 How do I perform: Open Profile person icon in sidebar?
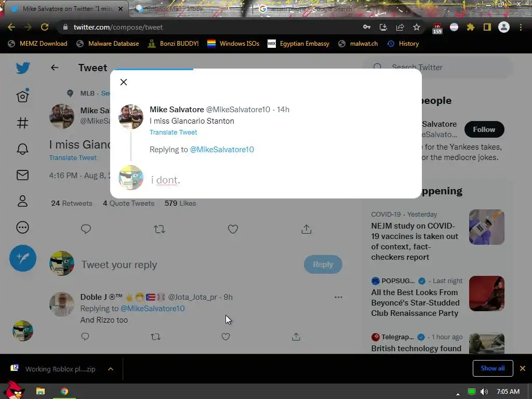[x=22, y=201]
